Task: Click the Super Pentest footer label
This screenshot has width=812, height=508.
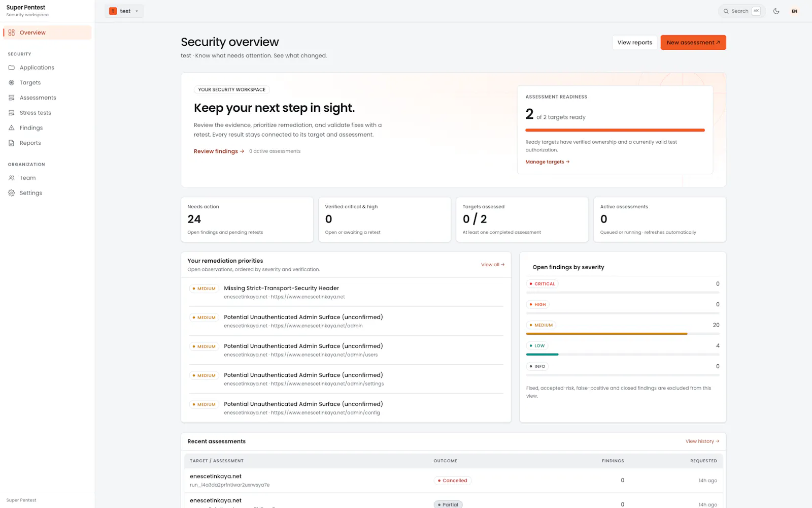Action: pyautogui.click(x=21, y=500)
